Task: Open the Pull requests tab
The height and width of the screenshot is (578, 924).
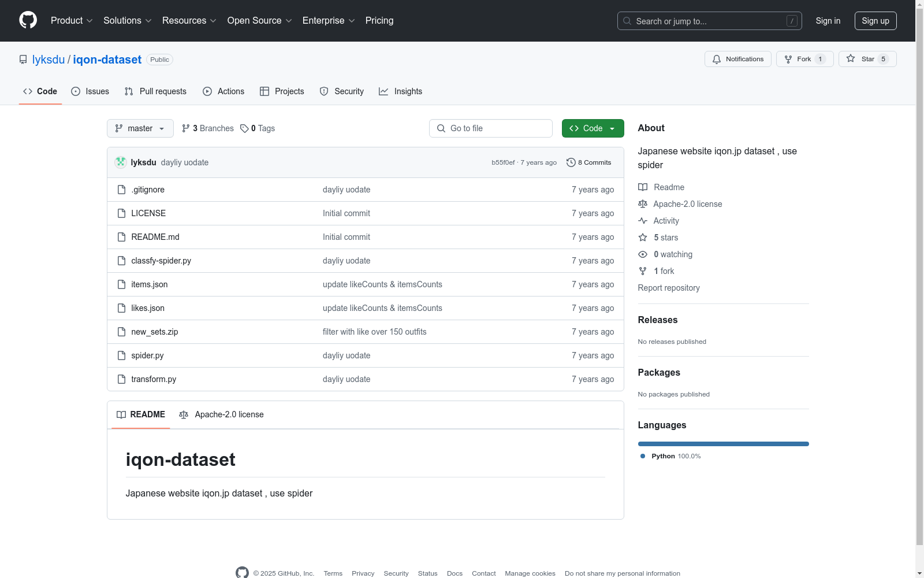Action: [155, 91]
